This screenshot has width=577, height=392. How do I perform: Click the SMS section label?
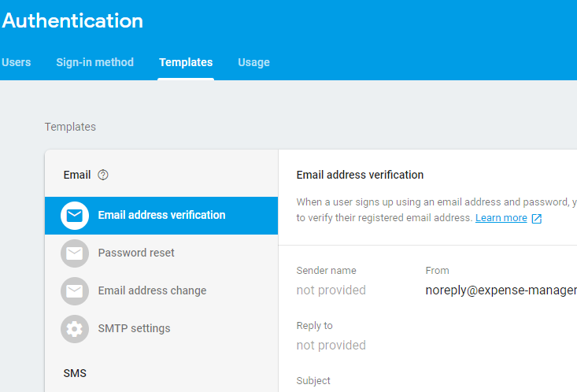(x=75, y=373)
